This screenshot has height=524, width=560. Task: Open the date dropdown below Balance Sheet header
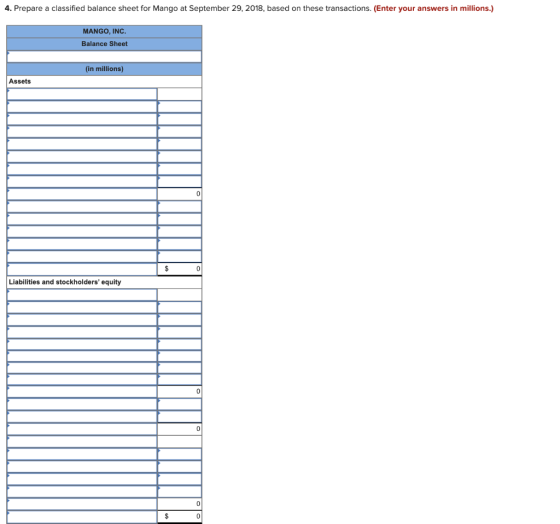pos(104,56)
